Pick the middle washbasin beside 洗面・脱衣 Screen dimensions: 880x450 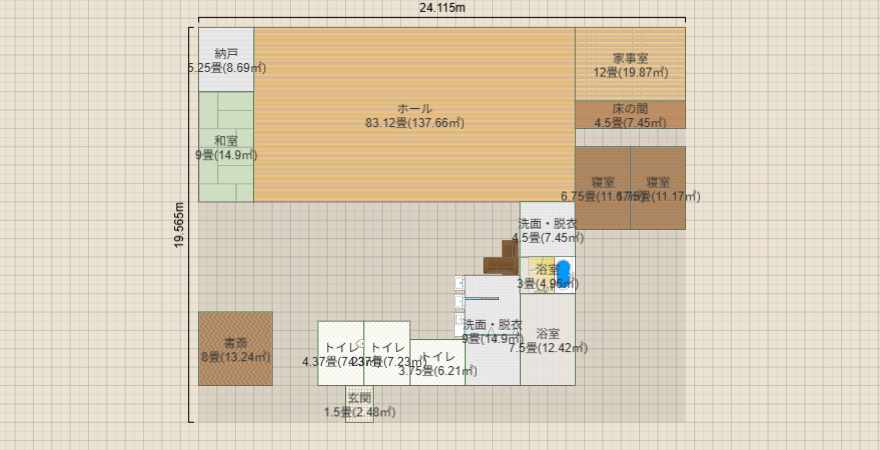coord(459,301)
